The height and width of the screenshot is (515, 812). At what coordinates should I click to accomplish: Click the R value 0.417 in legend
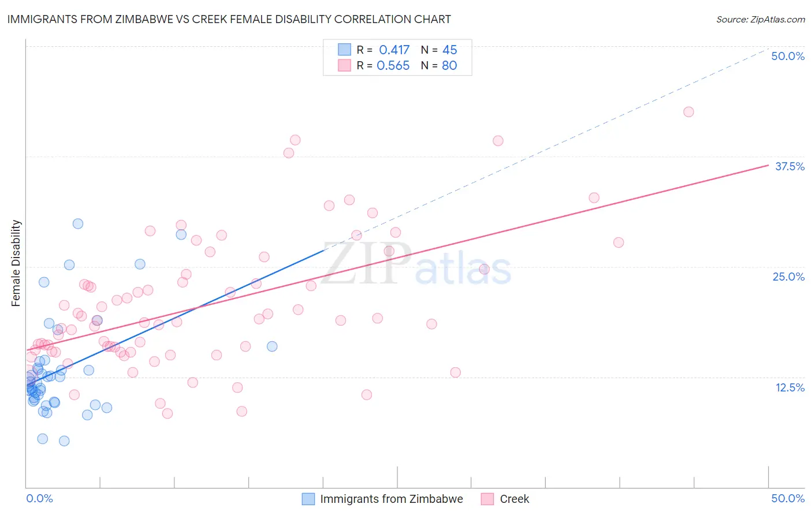pyautogui.click(x=394, y=50)
